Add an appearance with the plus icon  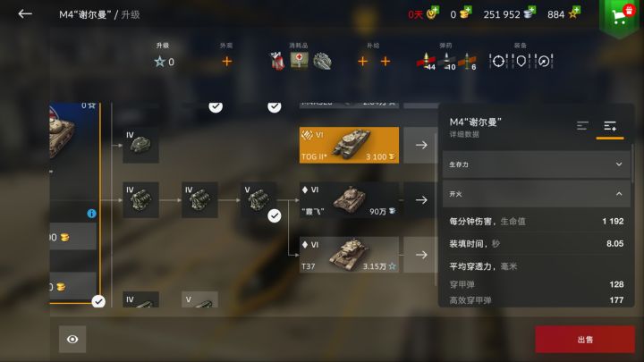226,62
